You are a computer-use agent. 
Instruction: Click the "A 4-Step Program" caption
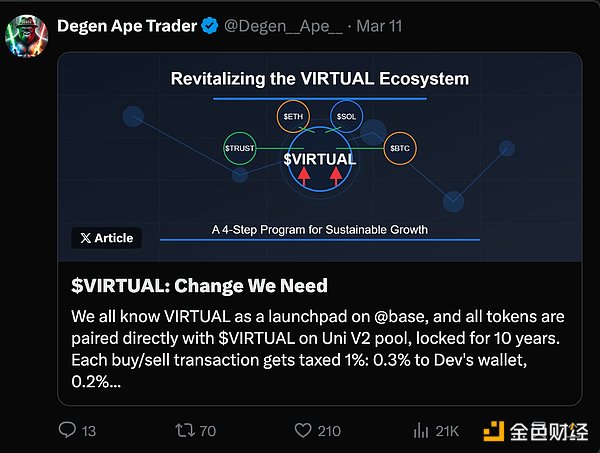319,229
